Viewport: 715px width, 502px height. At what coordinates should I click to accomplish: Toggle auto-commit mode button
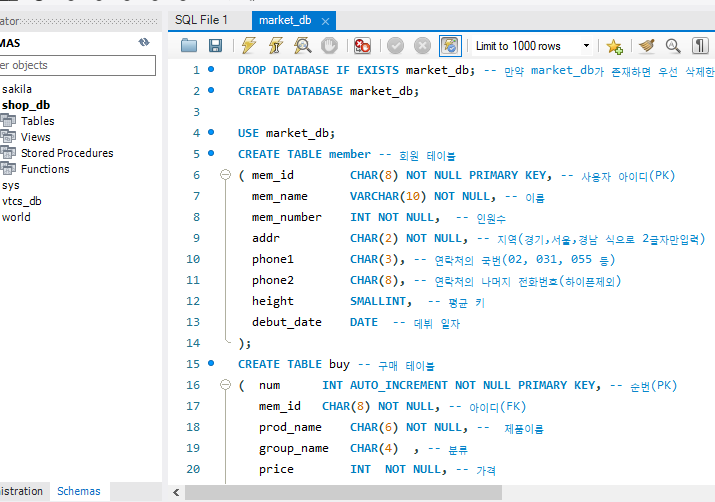point(450,46)
